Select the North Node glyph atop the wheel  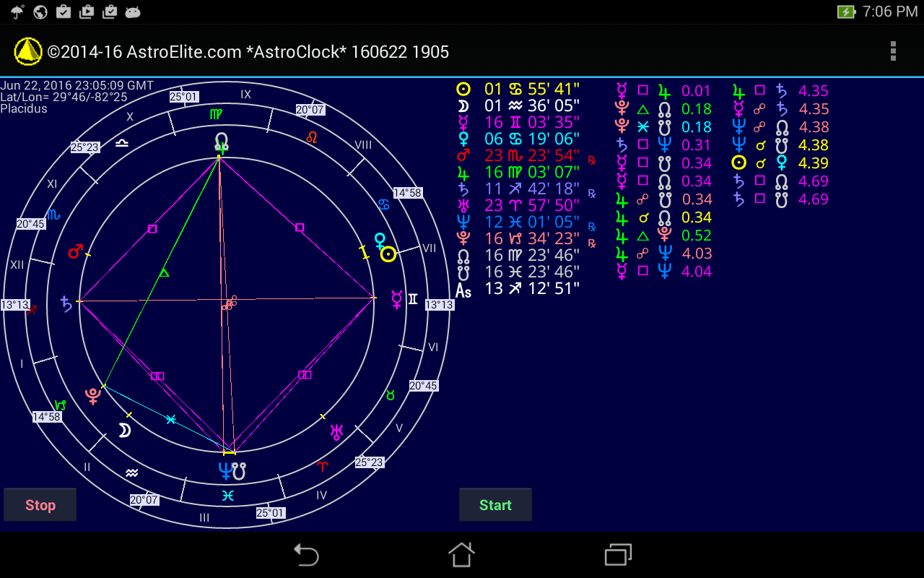coord(221,142)
